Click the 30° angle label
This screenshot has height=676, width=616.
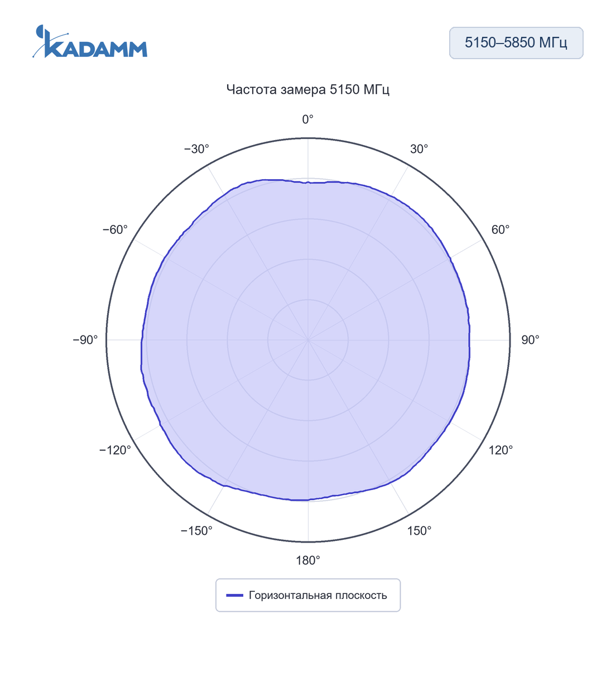coord(419,149)
